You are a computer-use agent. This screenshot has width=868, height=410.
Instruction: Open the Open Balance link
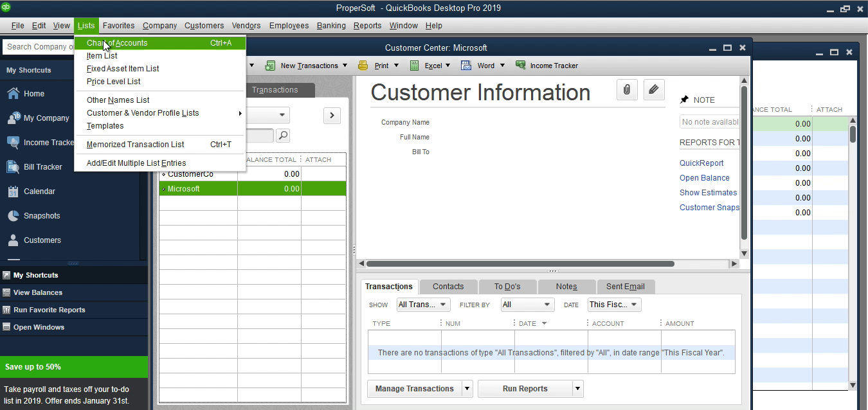(x=705, y=178)
